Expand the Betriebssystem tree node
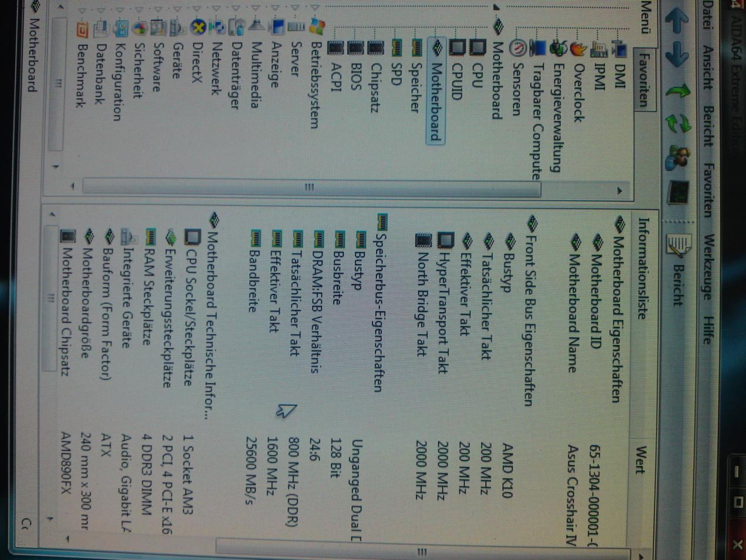 point(316,8)
